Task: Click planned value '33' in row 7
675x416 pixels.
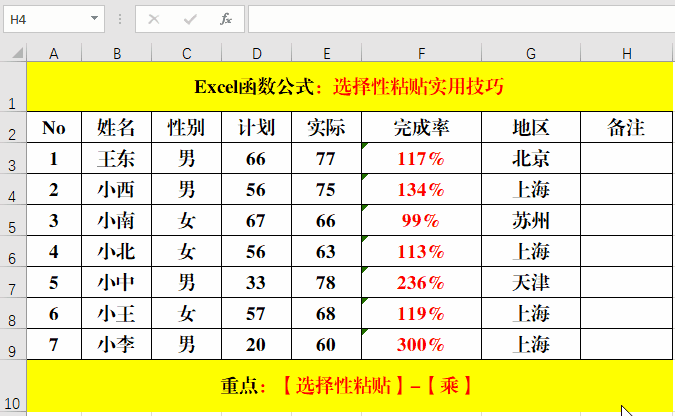Action: (257, 282)
